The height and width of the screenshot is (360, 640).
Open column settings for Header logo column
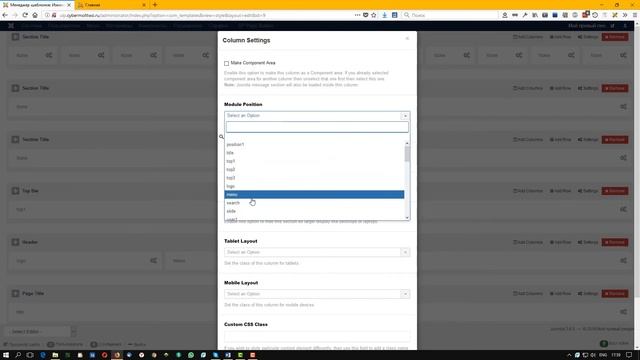pyautogui.click(x=153, y=260)
